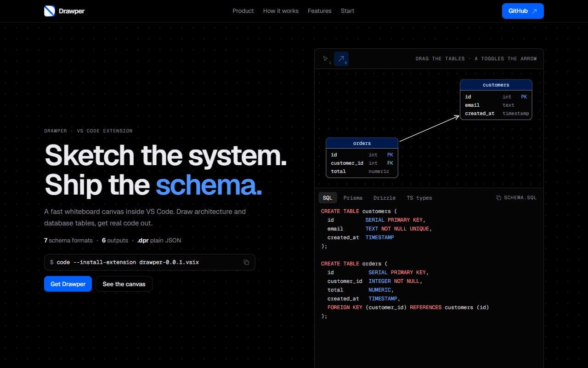The height and width of the screenshot is (368, 588).
Task: Switch to the TS types tab
Action: click(x=419, y=198)
